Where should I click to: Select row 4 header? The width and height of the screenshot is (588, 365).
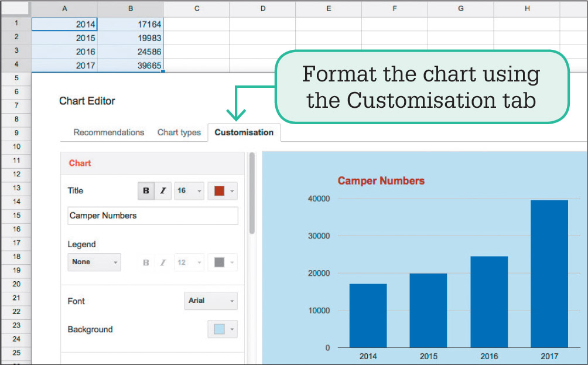16,64
